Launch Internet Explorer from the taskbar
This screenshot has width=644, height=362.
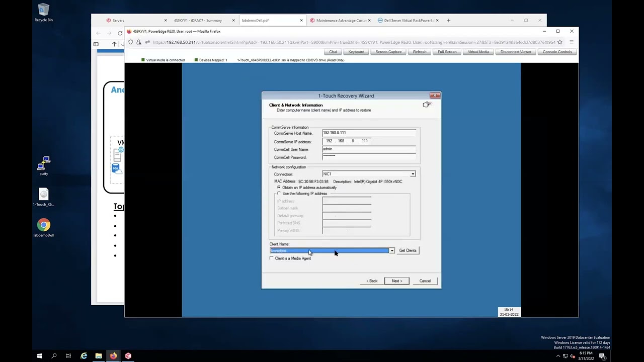[84, 356]
